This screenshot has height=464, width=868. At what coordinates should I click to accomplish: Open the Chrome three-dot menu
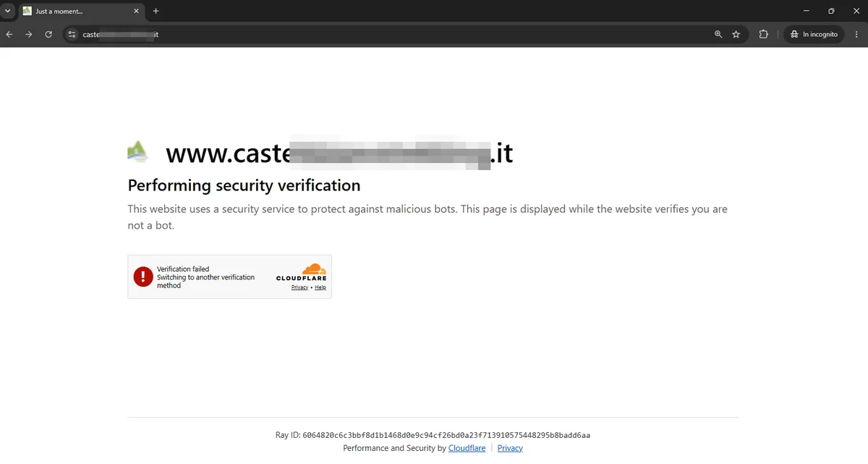[856, 34]
